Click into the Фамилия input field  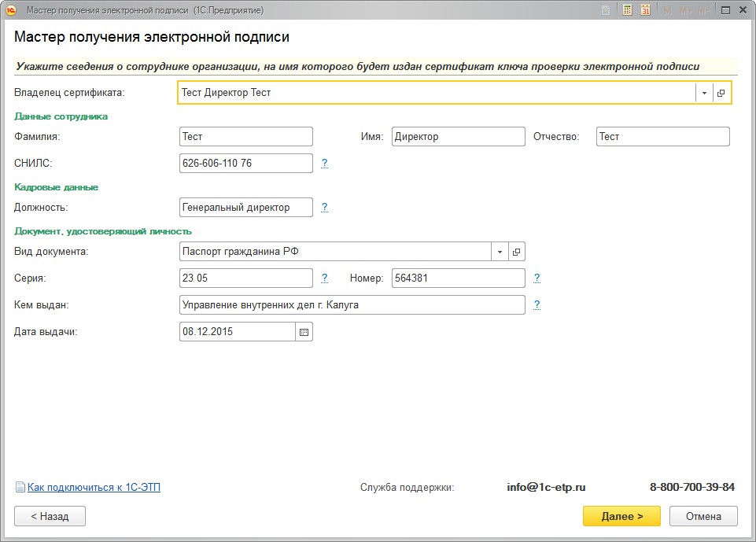tap(245, 137)
